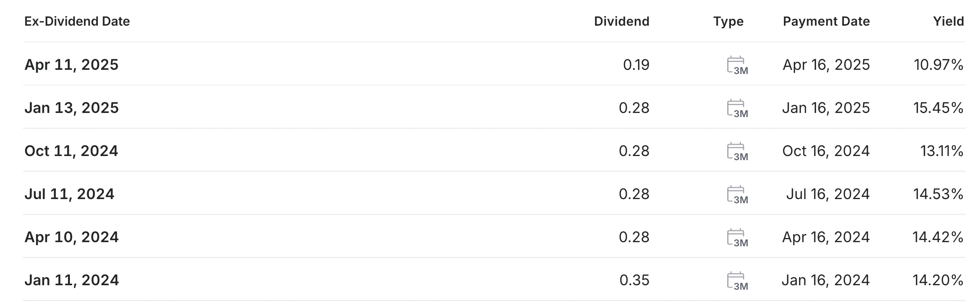Click the Dividend column header
Screen dimensions: 980x306
click(x=621, y=21)
